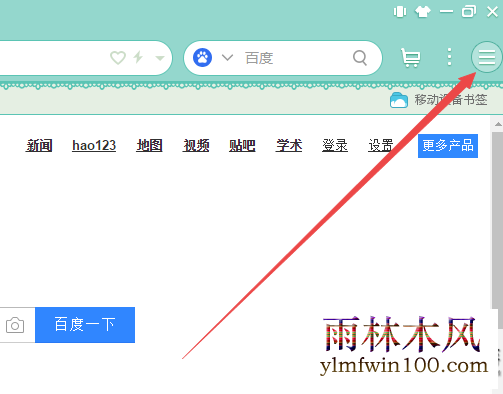Open the 新闻 link
The width and height of the screenshot is (503, 394).
click(x=39, y=146)
